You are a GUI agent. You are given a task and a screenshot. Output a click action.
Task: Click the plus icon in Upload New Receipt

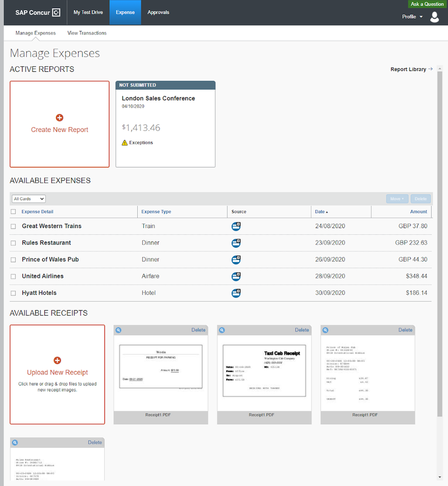(57, 360)
